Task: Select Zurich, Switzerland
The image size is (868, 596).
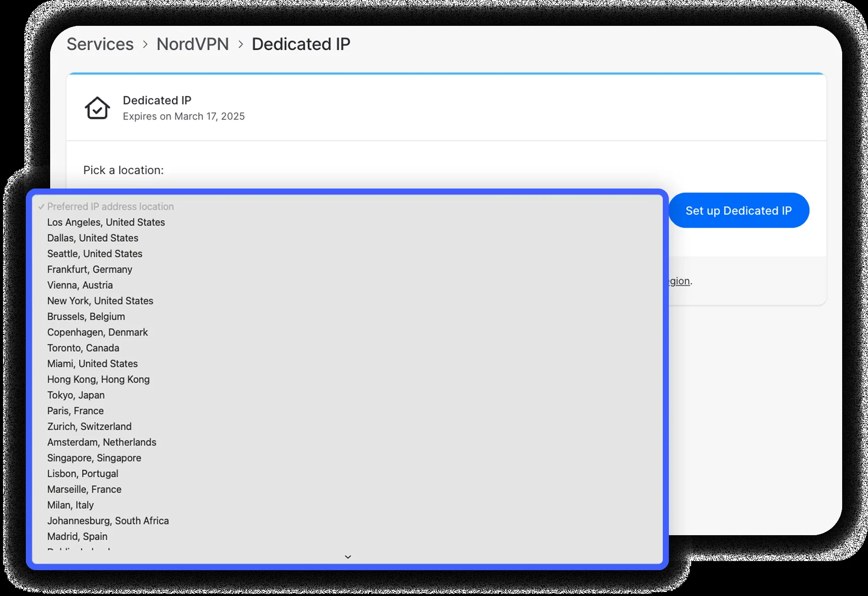Action: coord(348,426)
